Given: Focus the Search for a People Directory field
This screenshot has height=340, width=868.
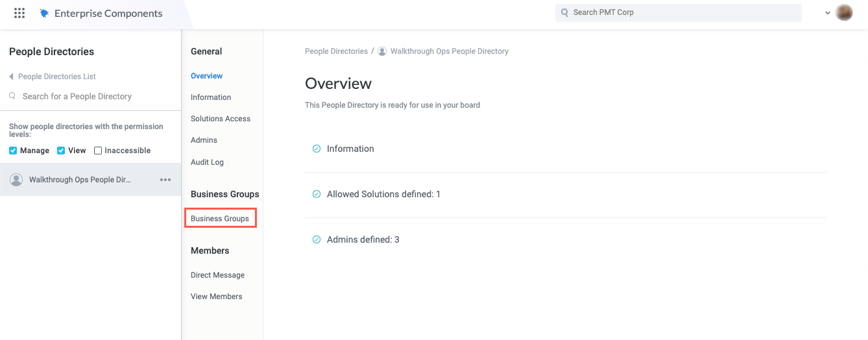Looking at the screenshot, I should pyautogui.click(x=77, y=96).
